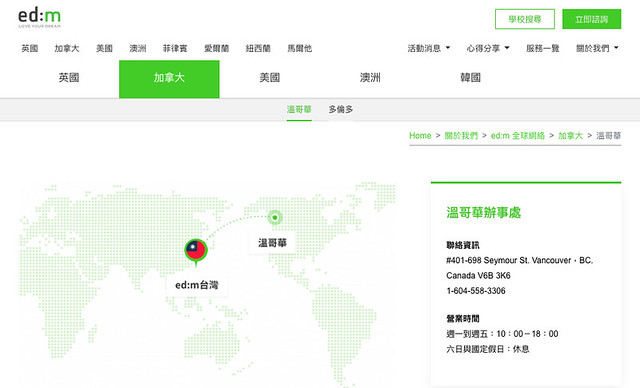Image resolution: width=640 pixels, height=388 pixels.
Task: Click the Taiwan flag map pin
Action: (196, 251)
